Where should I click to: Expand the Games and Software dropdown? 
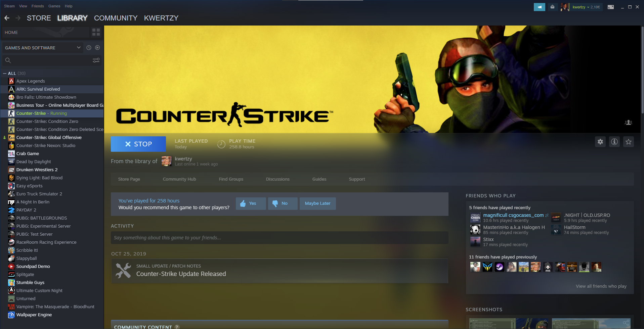[x=79, y=48]
